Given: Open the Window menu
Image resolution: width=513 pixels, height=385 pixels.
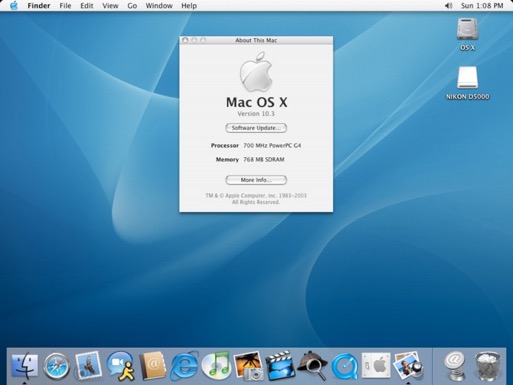Looking at the screenshot, I should point(159,6).
